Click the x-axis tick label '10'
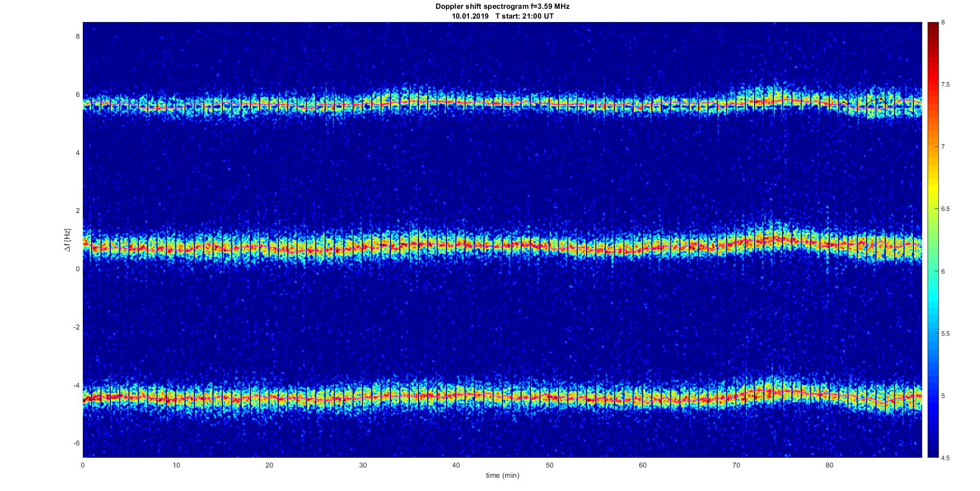 [176, 466]
